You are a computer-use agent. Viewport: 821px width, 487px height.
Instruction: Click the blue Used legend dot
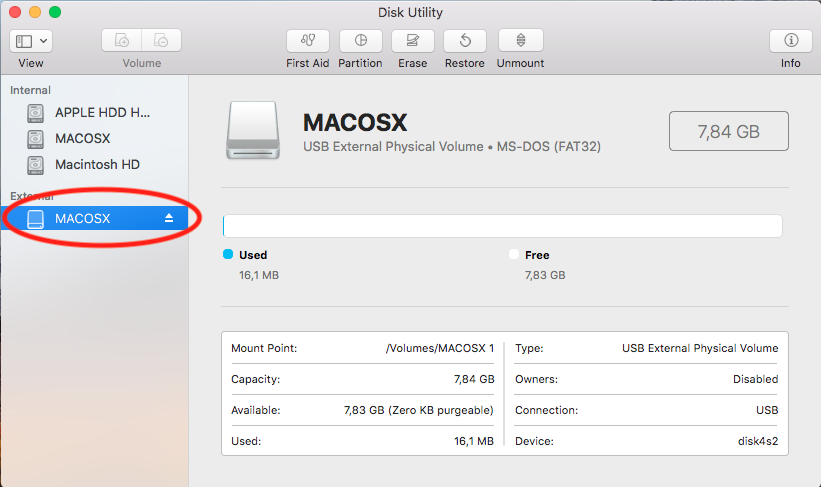[x=228, y=255]
